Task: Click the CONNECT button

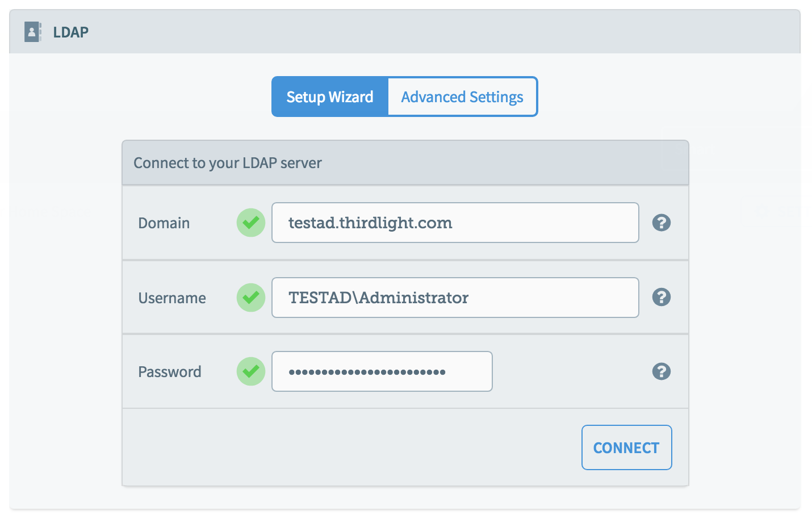Action: click(x=627, y=447)
